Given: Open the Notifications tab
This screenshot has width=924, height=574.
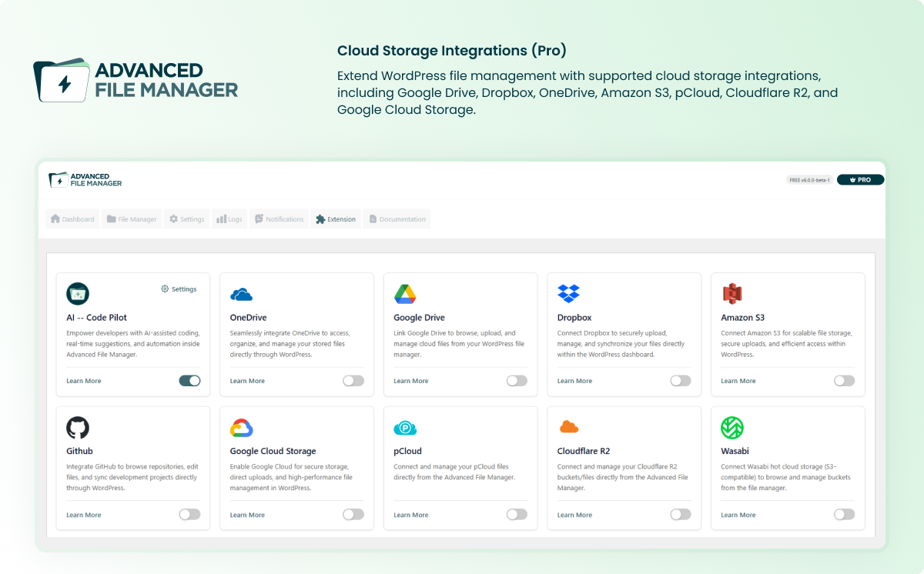Looking at the screenshot, I should [x=279, y=219].
